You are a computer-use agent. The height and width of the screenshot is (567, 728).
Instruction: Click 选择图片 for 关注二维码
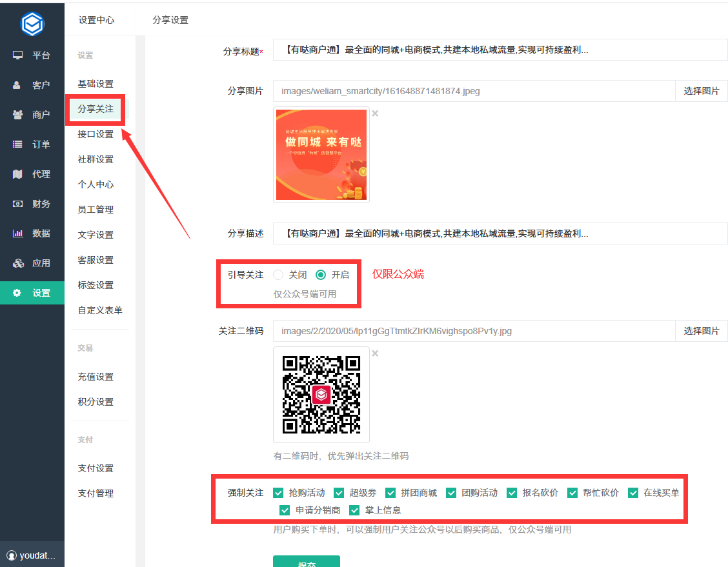[x=701, y=331]
